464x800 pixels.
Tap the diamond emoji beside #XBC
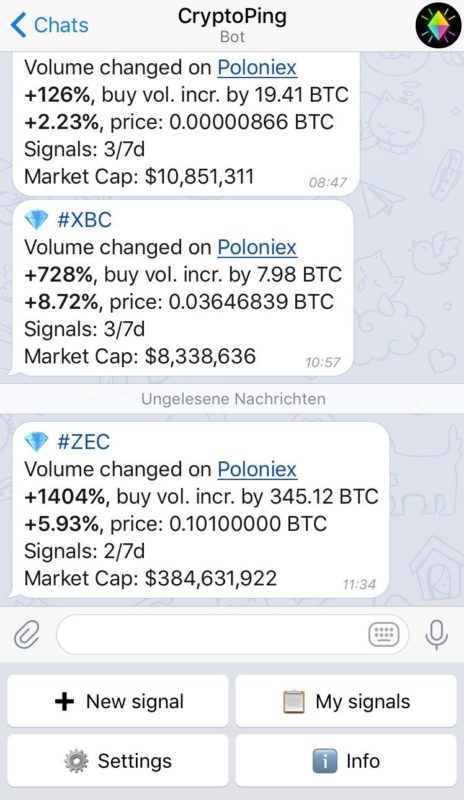point(36,220)
